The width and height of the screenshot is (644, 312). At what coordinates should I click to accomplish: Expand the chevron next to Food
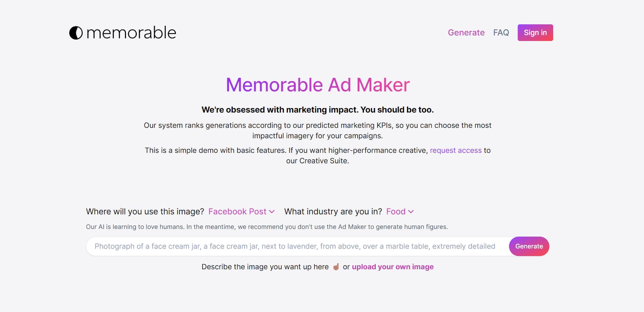point(411,212)
